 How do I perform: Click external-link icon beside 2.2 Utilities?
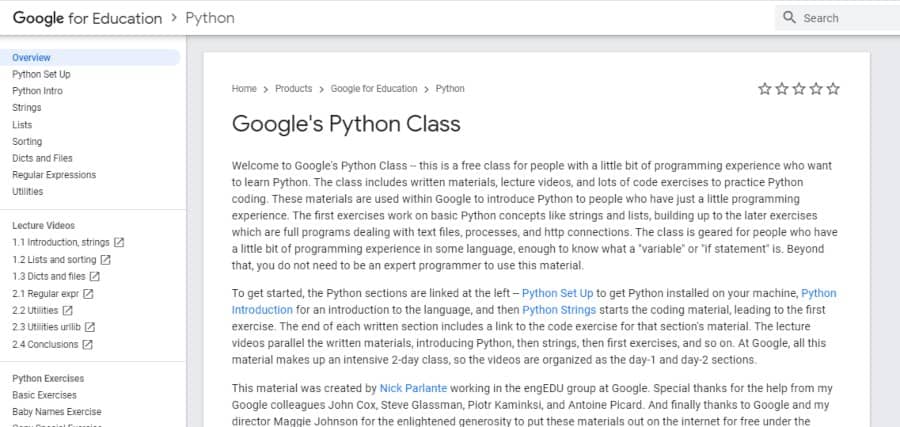[x=68, y=310]
